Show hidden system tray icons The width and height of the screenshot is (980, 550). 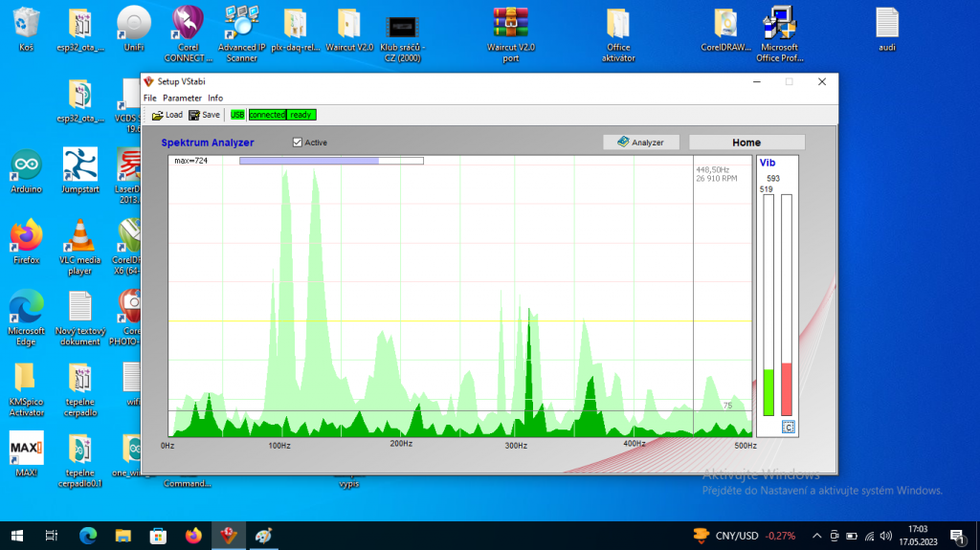point(817,536)
